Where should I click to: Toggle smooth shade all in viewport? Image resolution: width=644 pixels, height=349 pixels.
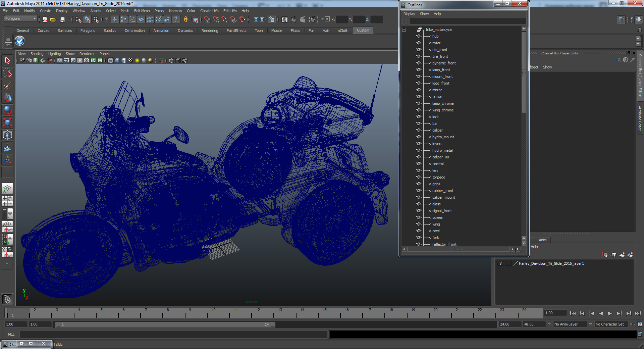[x=117, y=60]
